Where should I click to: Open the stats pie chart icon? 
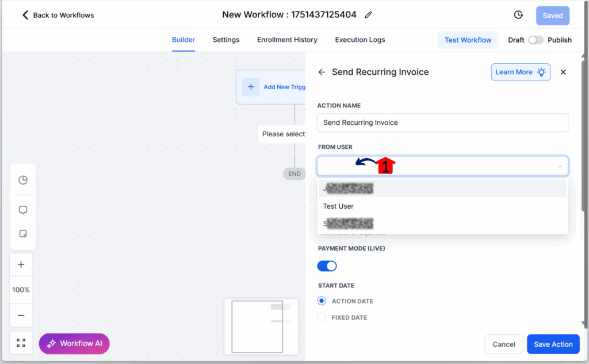coord(23,180)
